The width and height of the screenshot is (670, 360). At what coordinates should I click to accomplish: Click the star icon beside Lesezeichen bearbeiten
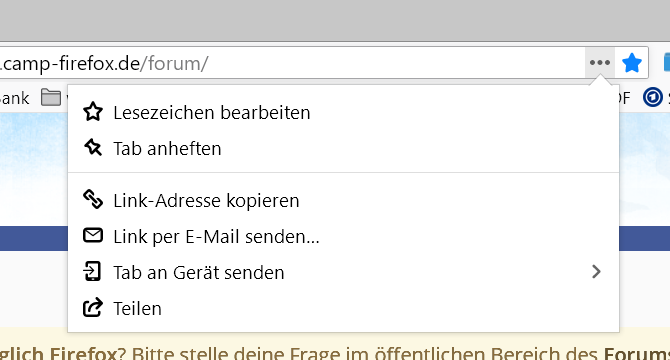coord(93,112)
